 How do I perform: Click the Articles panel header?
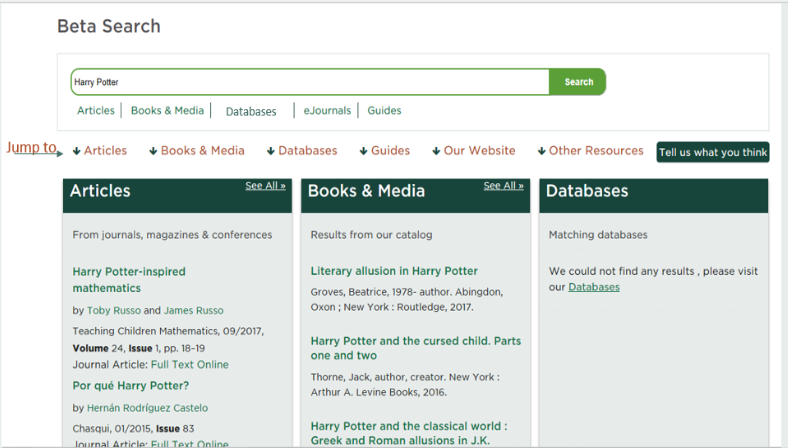[x=177, y=196]
